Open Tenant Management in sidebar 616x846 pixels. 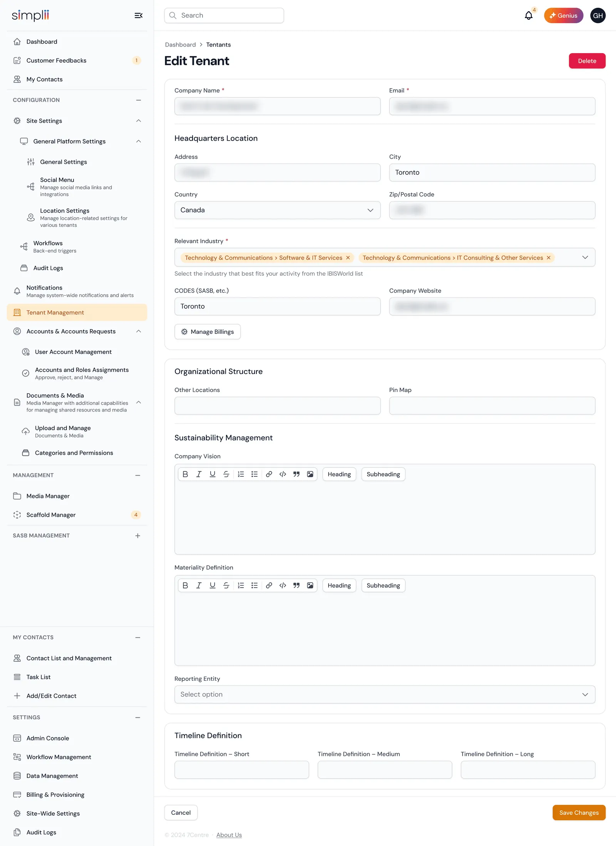coord(77,312)
